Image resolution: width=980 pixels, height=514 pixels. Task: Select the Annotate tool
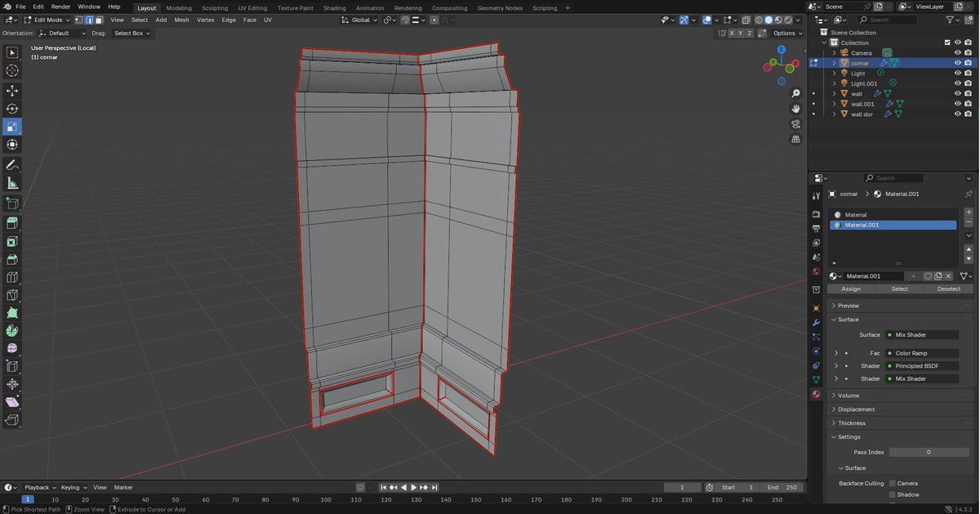tap(12, 165)
